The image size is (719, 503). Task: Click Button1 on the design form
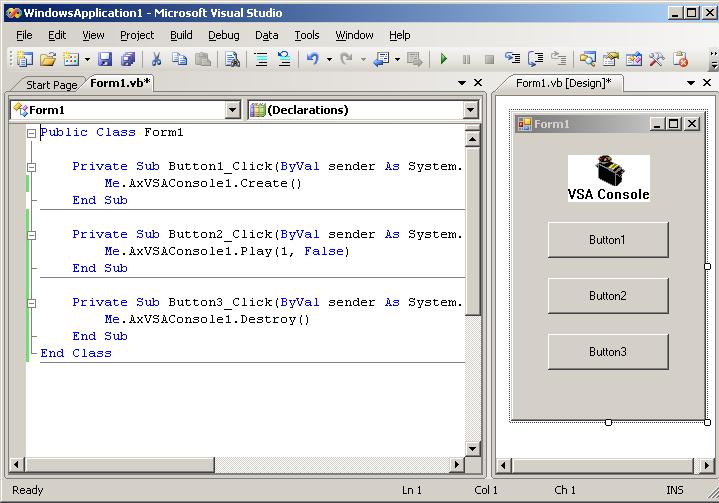click(608, 240)
